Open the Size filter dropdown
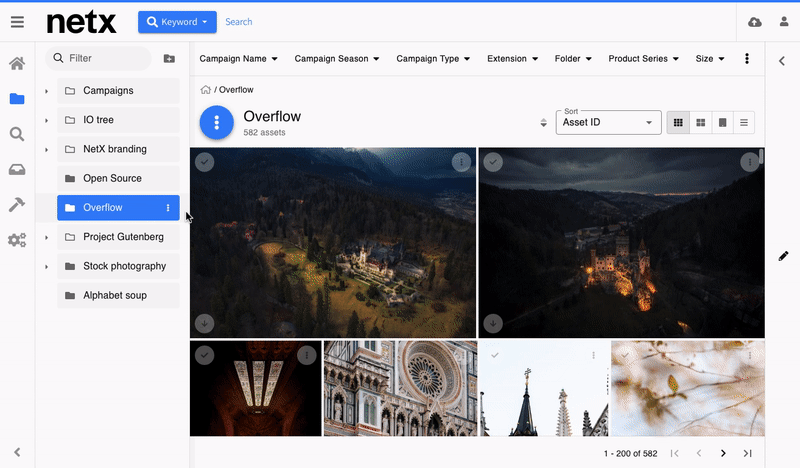 coord(710,59)
